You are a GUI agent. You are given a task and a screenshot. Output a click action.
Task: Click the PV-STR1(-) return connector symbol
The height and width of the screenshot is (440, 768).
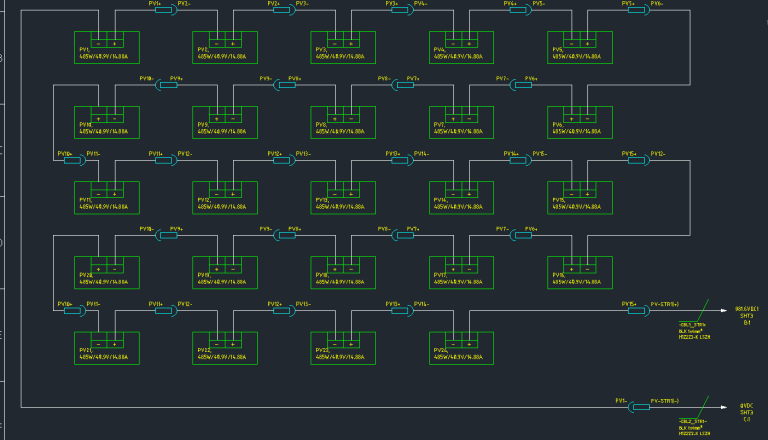pyautogui.click(x=639, y=407)
